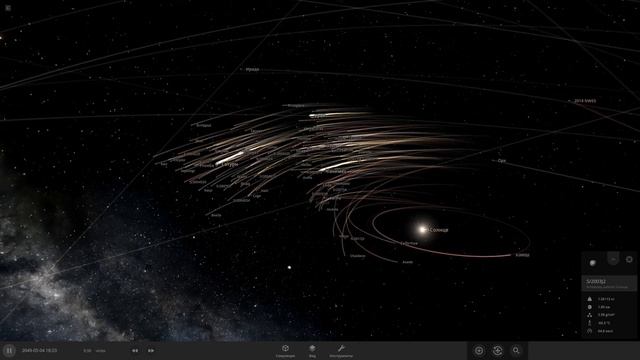Slow down the simulation time step
The height and width of the screenshot is (360, 640).
(x=135, y=351)
